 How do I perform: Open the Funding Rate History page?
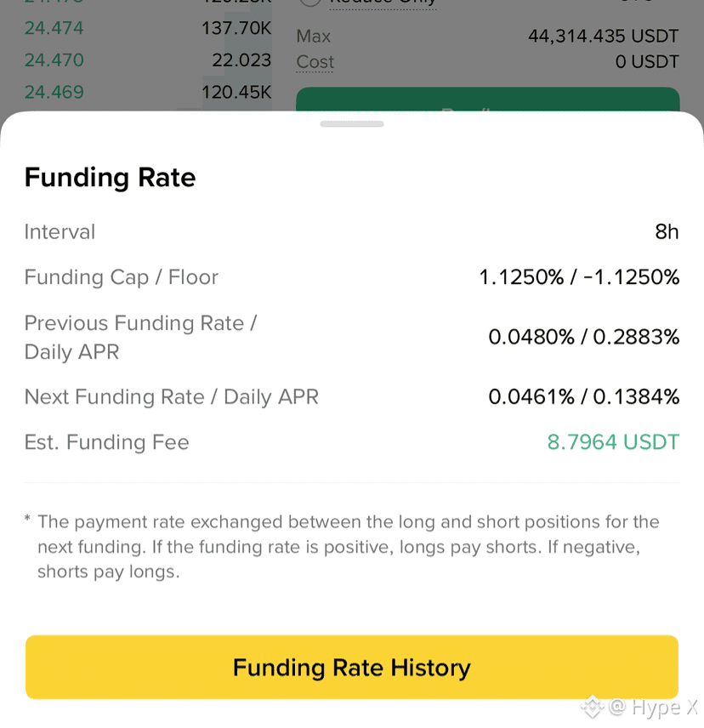click(352, 667)
